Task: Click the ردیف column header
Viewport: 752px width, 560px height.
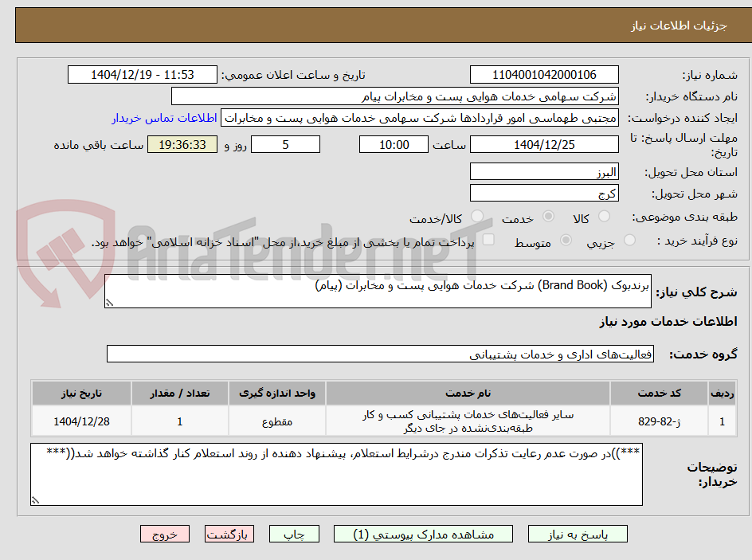Action: 722,394
